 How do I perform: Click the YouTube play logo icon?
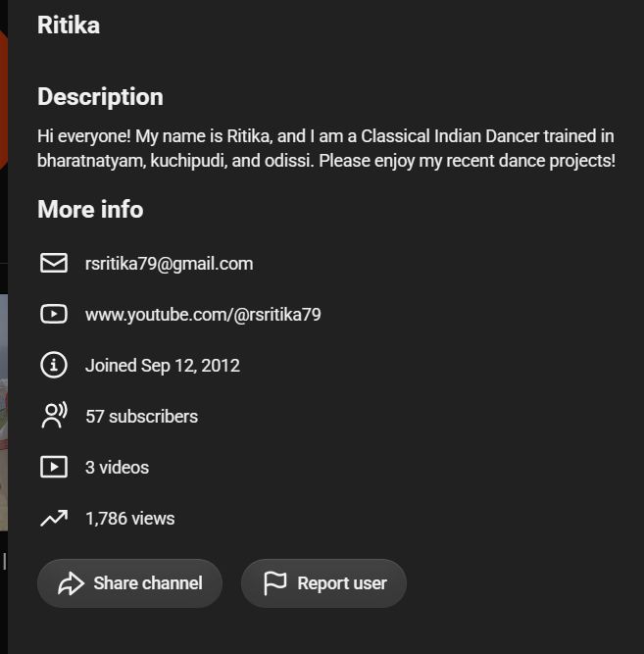(54, 314)
